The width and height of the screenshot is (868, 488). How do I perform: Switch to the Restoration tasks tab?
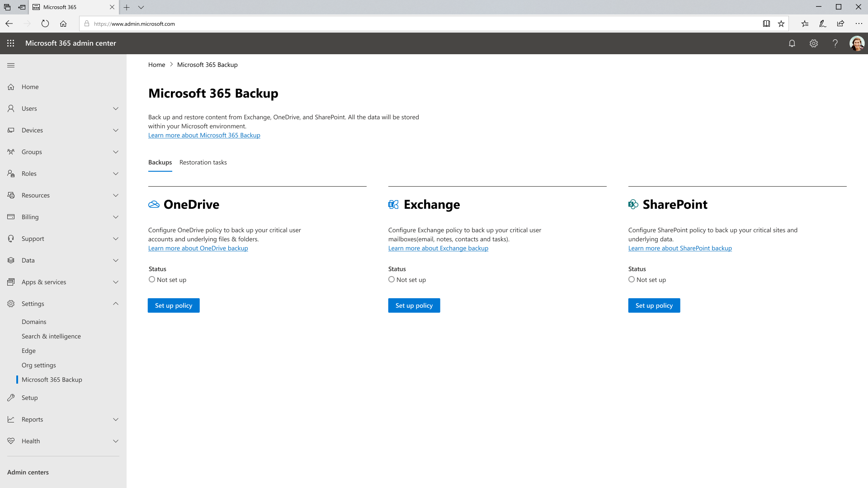[203, 162]
